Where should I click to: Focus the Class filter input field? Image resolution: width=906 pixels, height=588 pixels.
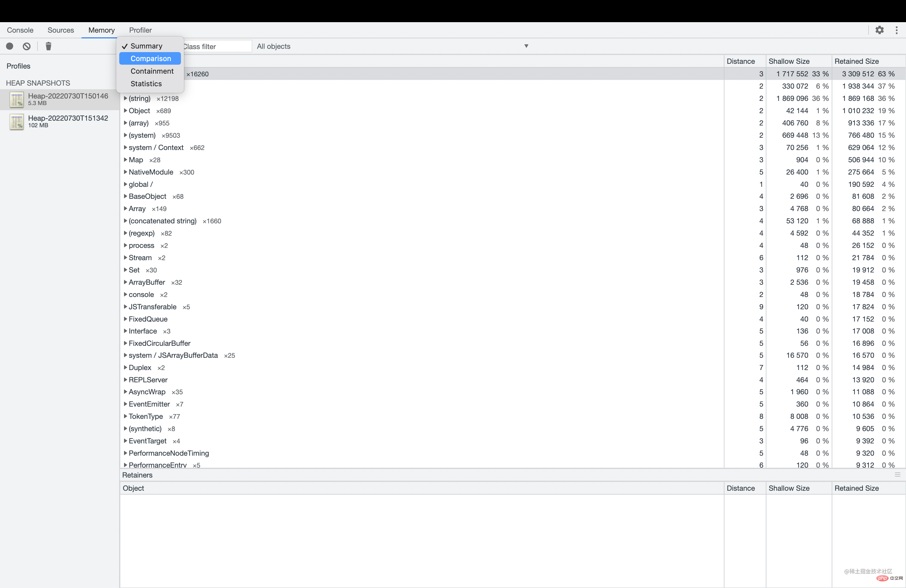click(x=217, y=46)
